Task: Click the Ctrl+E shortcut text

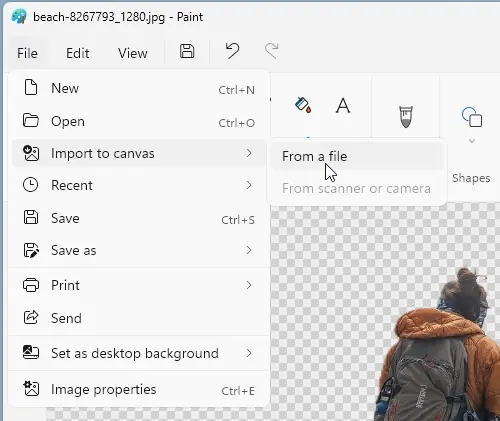Action: (x=238, y=391)
